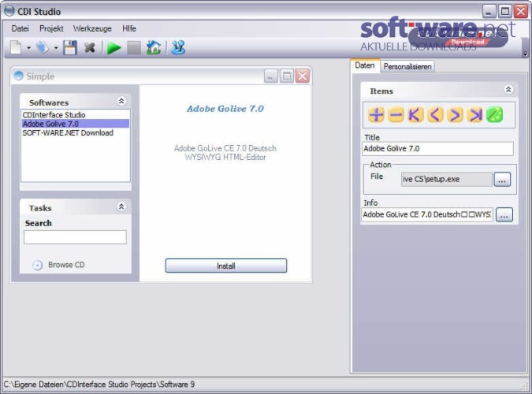Minimize the CDI Studio window
This screenshot has width=532, height=394.
[x=489, y=12]
